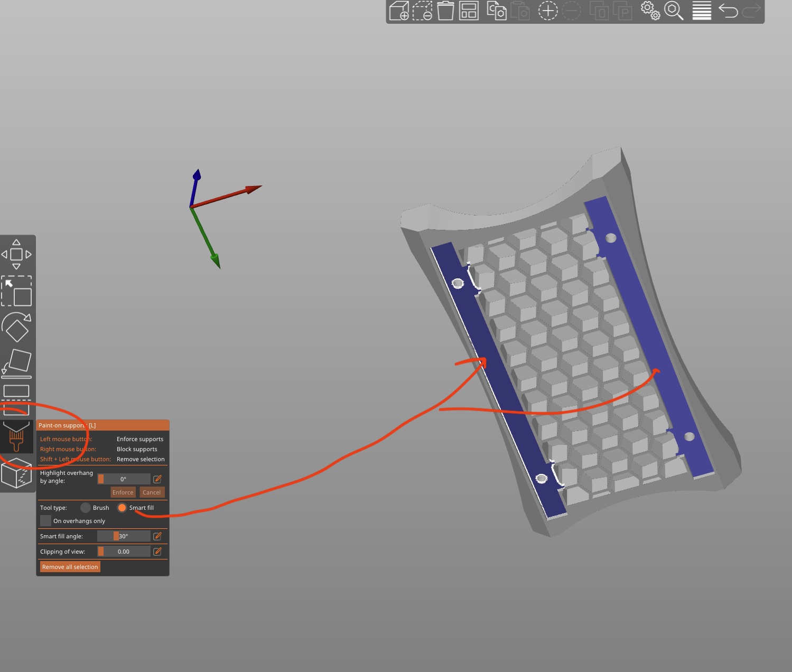Image resolution: width=792 pixels, height=672 pixels.
Task: Toggle the variable layer height icon
Action: 702,11
